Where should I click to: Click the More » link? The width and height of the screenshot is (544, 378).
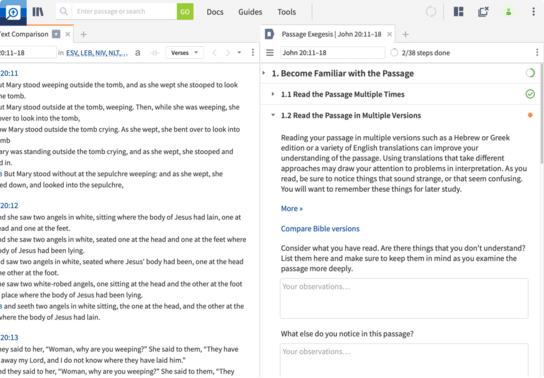(x=292, y=208)
